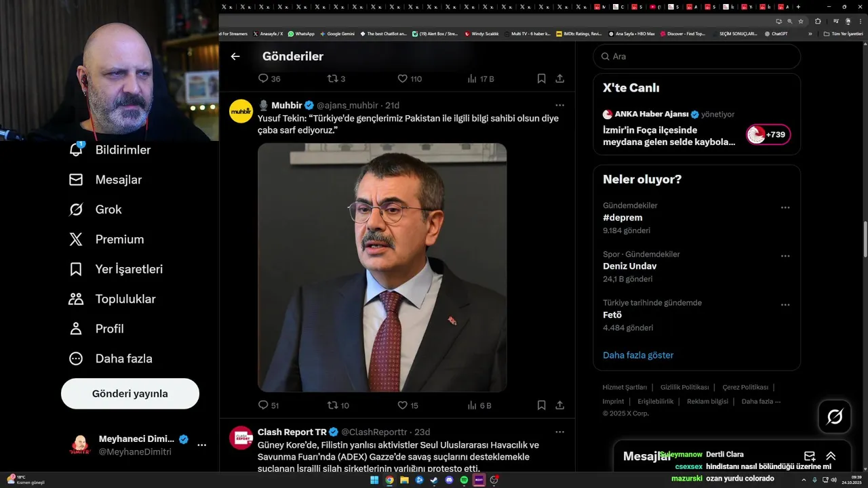Open Windows Start menu in the taskbar
Viewport: 868px width, 488px height.
tap(375, 480)
